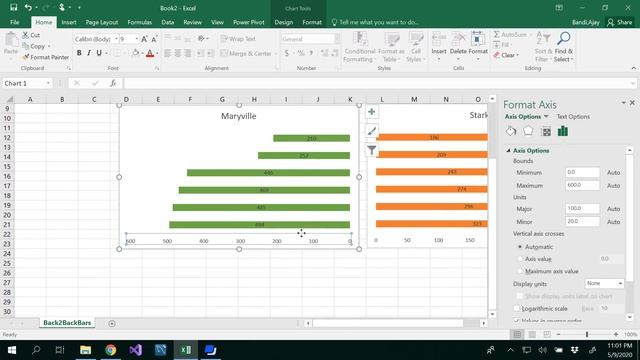Collapse the Axis Options section
640x360 pixels.
click(x=509, y=151)
